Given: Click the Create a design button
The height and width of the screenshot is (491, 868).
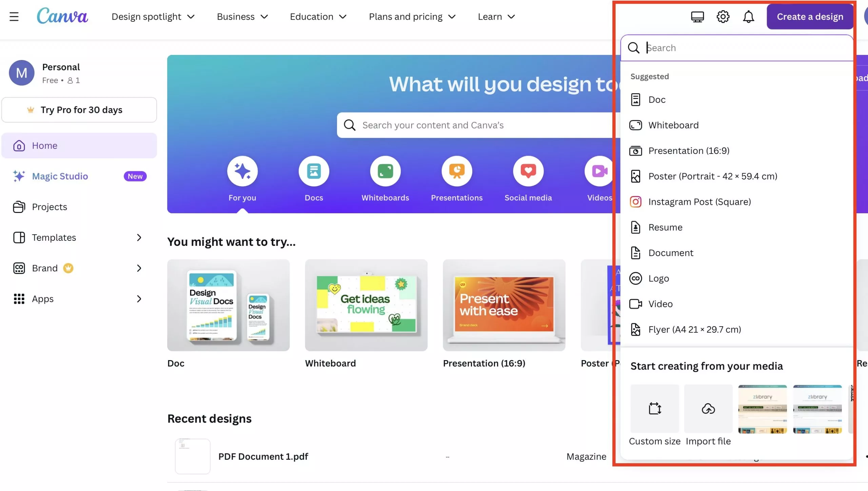Looking at the screenshot, I should pos(810,17).
